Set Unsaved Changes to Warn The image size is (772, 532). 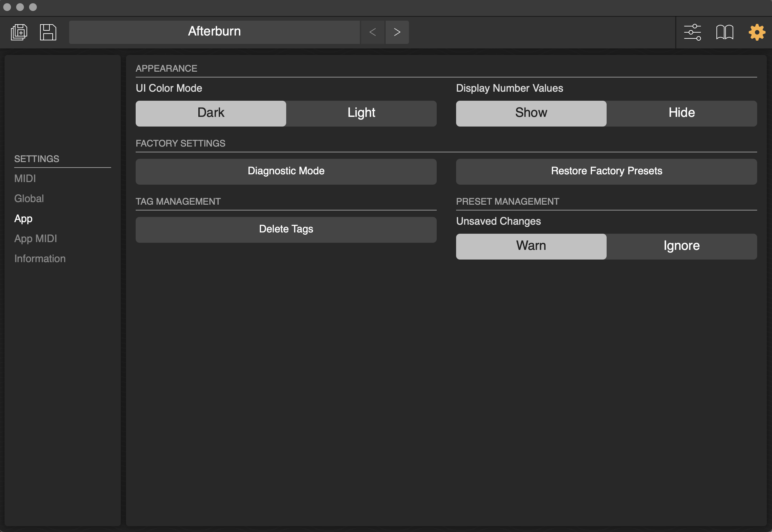pyautogui.click(x=531, y=246)
